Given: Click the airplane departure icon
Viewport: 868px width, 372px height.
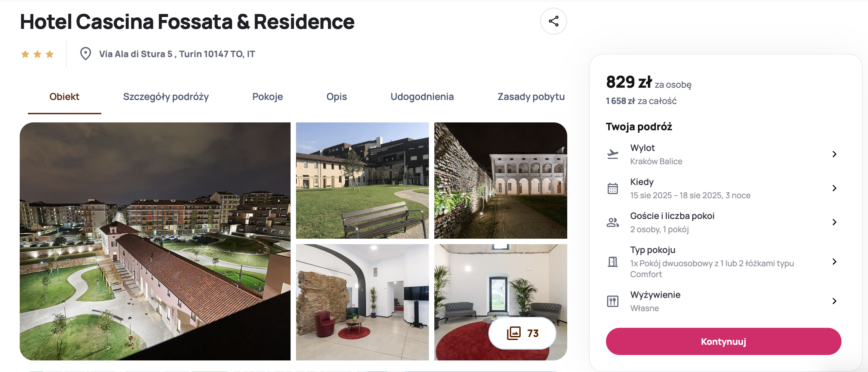Looking at the screenshot, I should (x=612, y=154).
